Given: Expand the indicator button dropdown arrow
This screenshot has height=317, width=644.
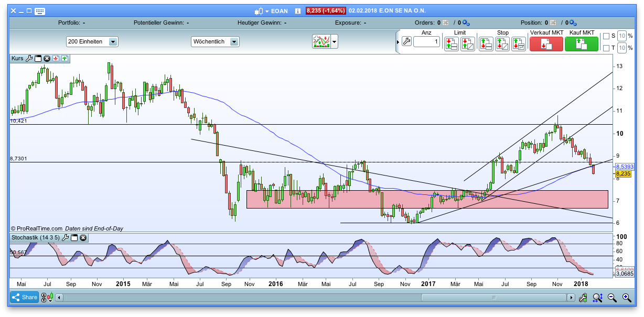Looking at the screenshot, I should 334,42.
